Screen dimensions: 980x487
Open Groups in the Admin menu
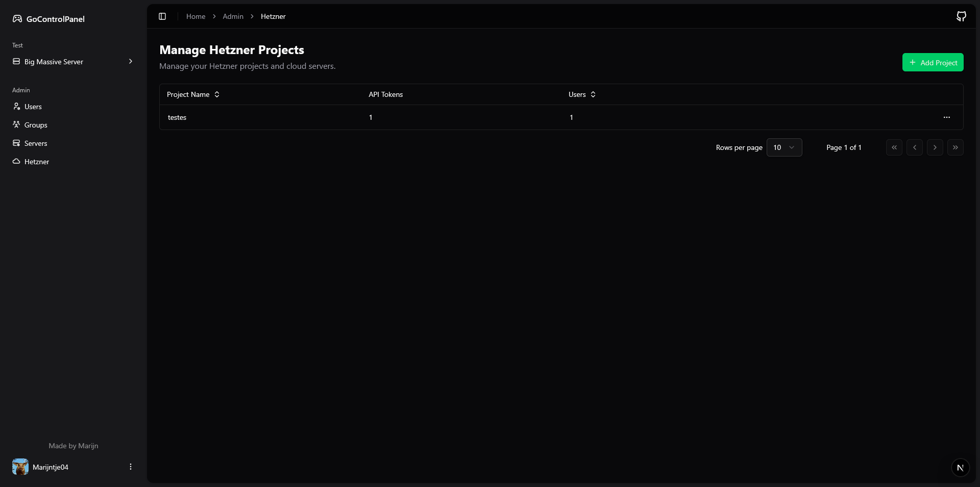(x=73, y=125)
